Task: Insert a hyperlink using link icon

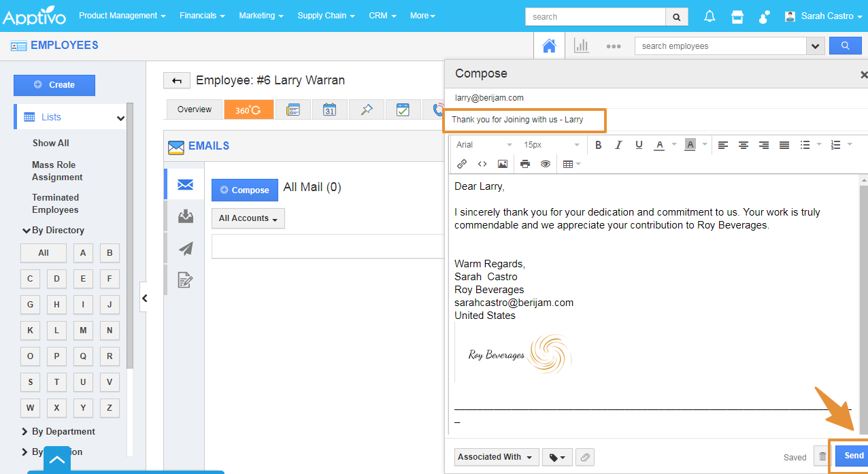Action: pos(462,164)
